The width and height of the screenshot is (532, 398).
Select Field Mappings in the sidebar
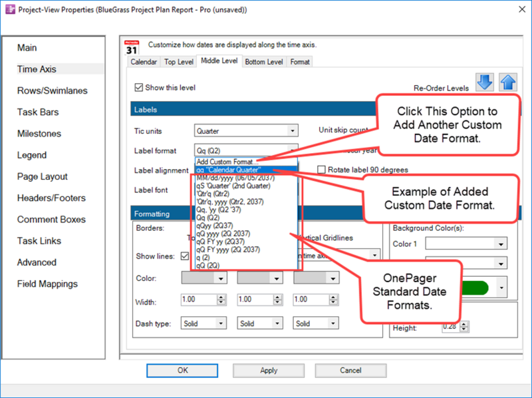tap(47, 284)
